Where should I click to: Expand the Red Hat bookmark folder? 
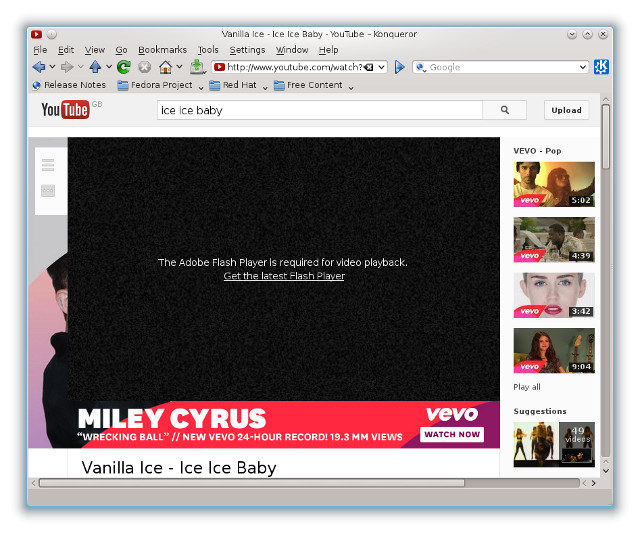(x=238, y=85)
